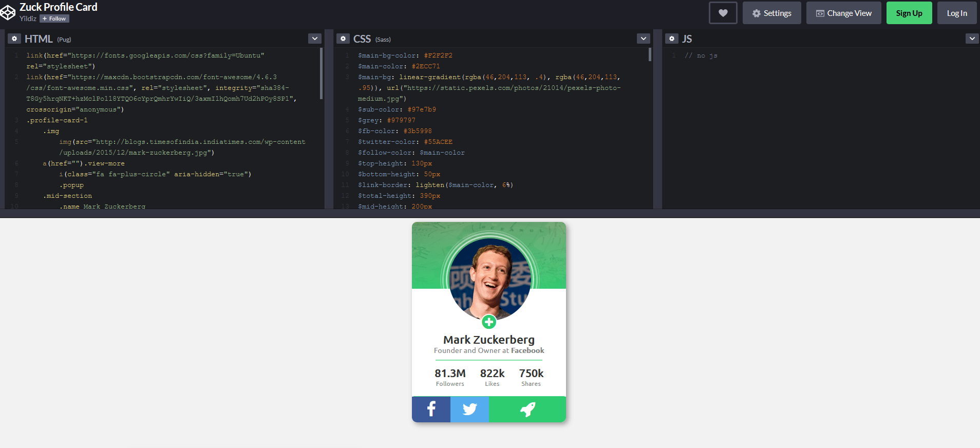Click the heart love button
980x448 pixels.
click(723, 13)
